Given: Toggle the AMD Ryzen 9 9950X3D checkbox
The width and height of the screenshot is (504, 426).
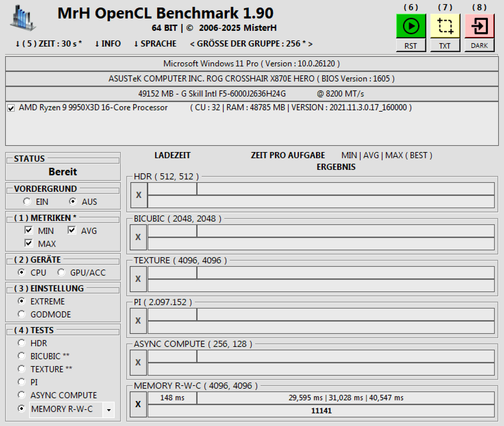Looking at the screenshot, I should [11, 108].
